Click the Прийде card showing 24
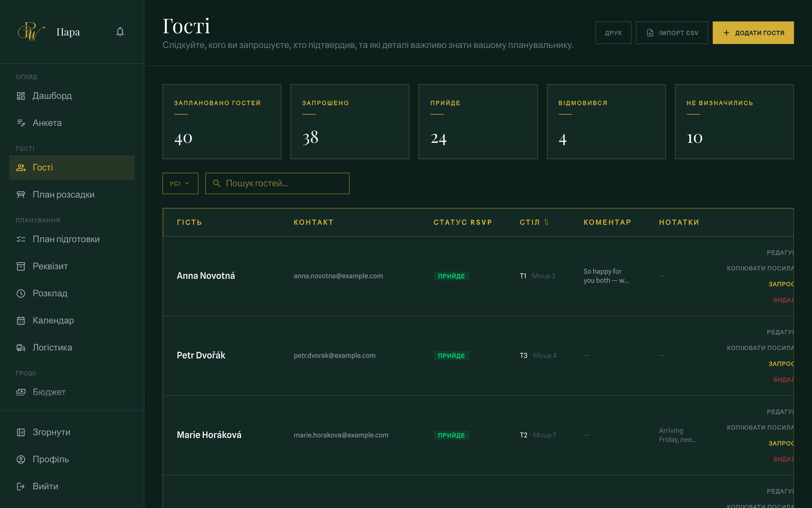Image resolution: width=812 pixels, height=508 pixels. click(x=478, y=122)
